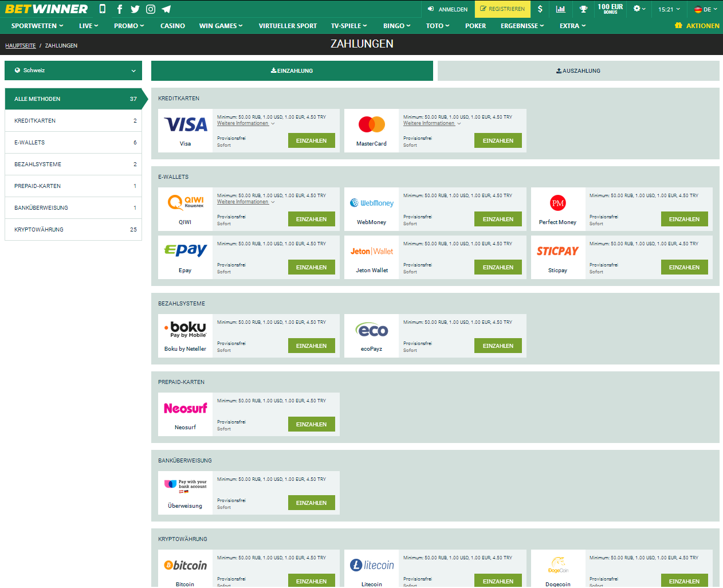Viewport: 723px width, 588px height.
Task: Expand the Promo menu
Action: point(129,26)
